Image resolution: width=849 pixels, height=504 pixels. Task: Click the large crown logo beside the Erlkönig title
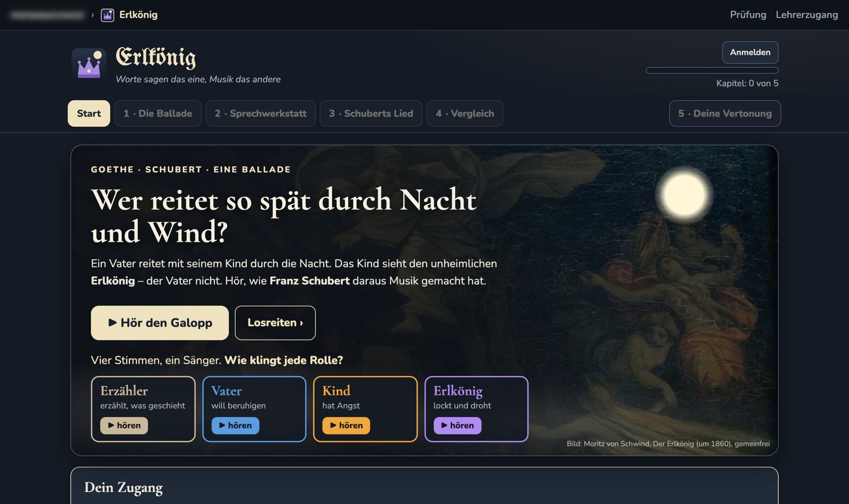(x=89, y=65)
